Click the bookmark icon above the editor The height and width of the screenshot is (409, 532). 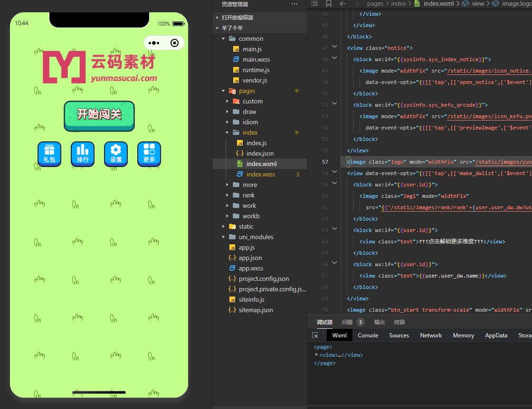click(329, 3)
